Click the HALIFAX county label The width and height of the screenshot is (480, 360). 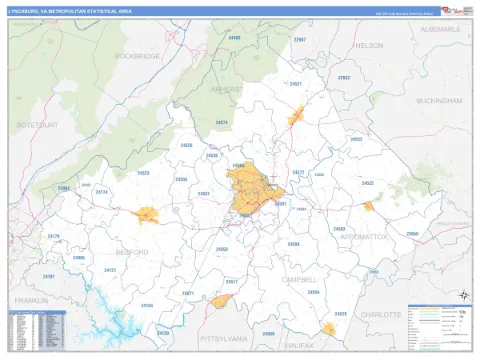tap(299, 346)
